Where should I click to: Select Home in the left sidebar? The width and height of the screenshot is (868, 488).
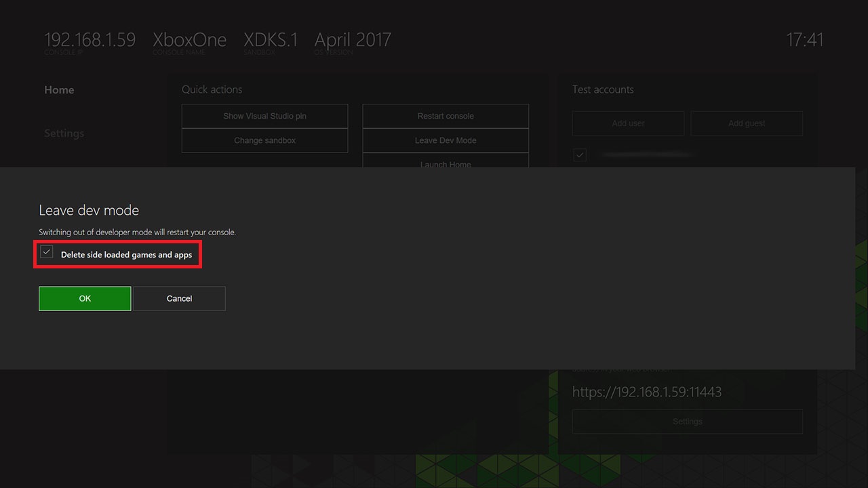[x=59, y=89]
